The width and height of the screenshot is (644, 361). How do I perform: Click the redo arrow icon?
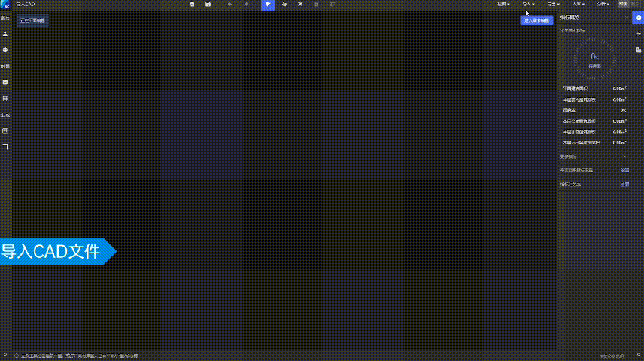[248, 5]
